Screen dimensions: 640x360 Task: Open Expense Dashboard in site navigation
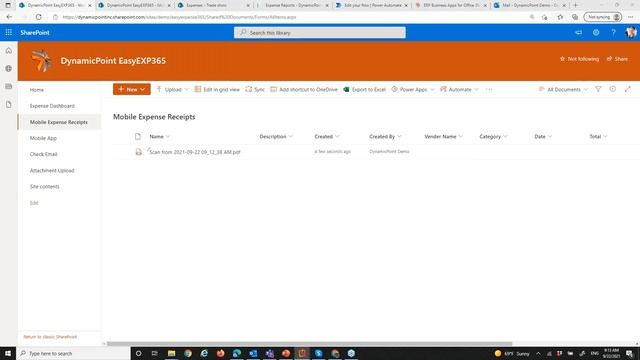52,106
